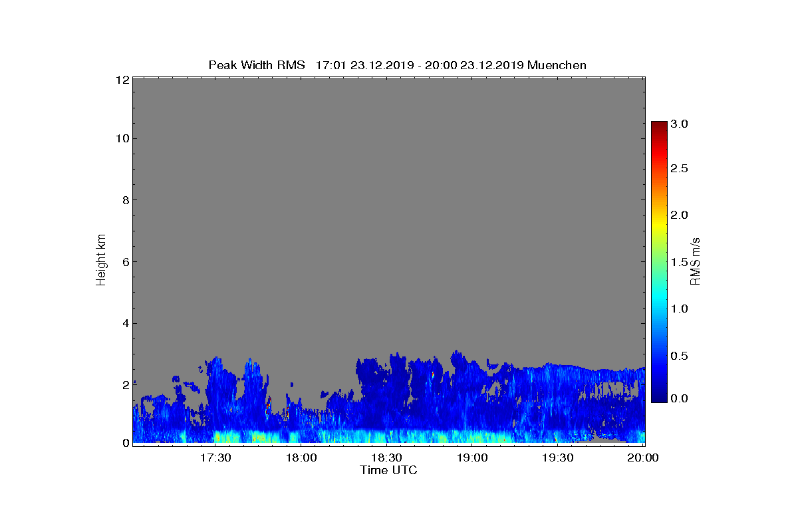The image size is (798, 532).
Task: Click the 'RMS m/s' colorbar label
Action: click(x=695, y=261)
